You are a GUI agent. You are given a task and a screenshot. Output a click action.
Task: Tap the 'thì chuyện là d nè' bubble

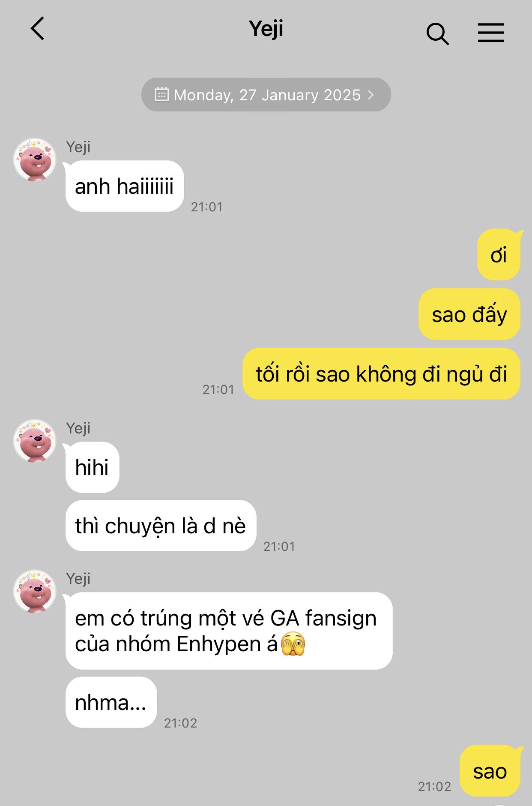(161, 526)
